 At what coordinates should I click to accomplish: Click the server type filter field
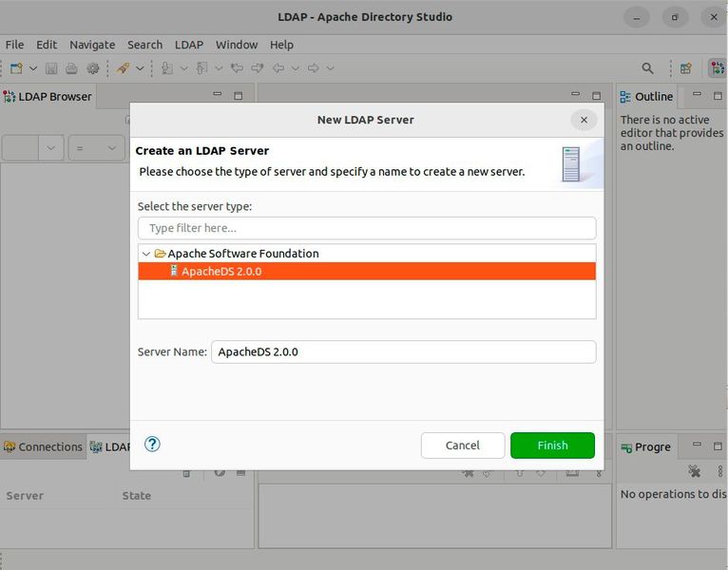367,228
